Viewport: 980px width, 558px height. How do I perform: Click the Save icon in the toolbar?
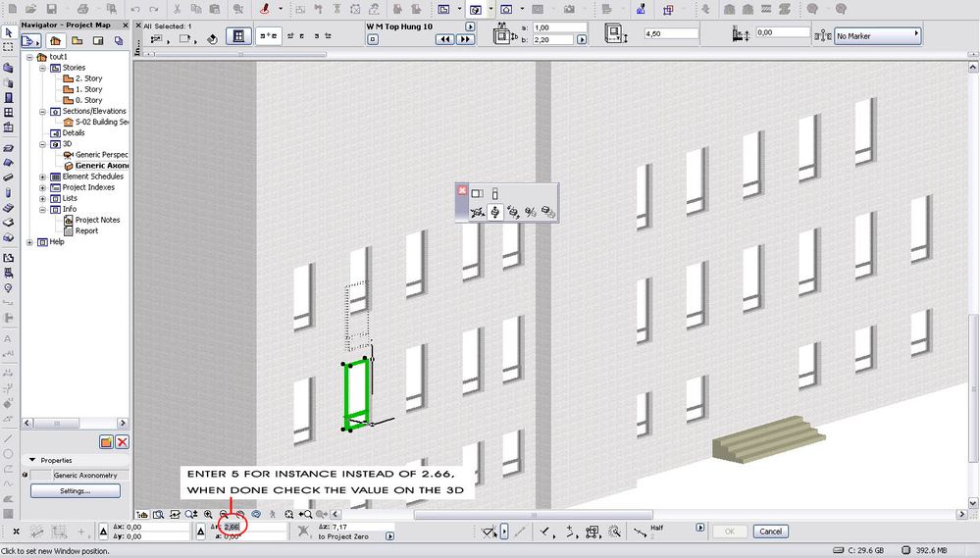52,9
